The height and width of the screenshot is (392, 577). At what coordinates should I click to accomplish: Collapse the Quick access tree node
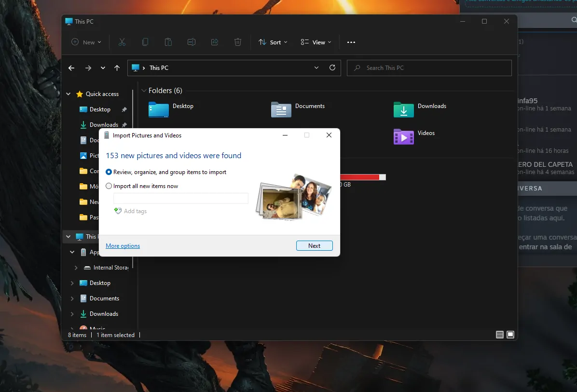tap(68, 94)
